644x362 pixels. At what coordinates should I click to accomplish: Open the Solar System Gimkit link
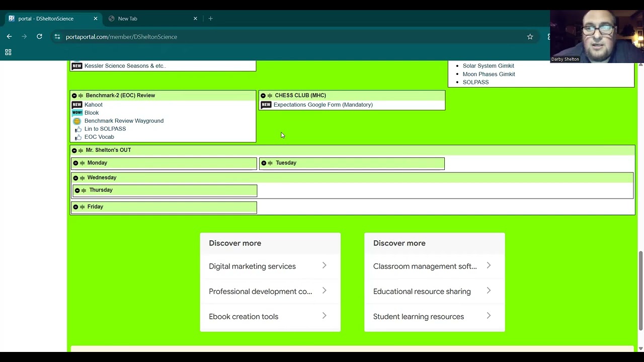click(x=489, y=66)
